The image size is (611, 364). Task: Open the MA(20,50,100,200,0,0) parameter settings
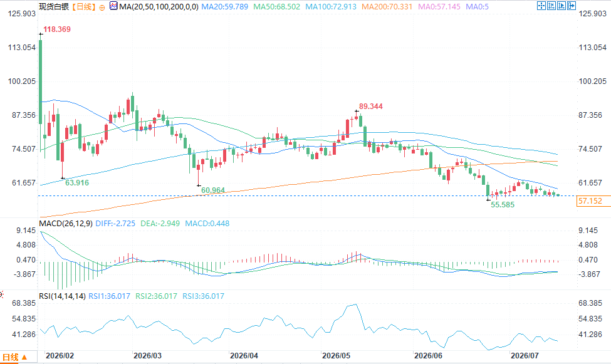(x=159, y=7)
